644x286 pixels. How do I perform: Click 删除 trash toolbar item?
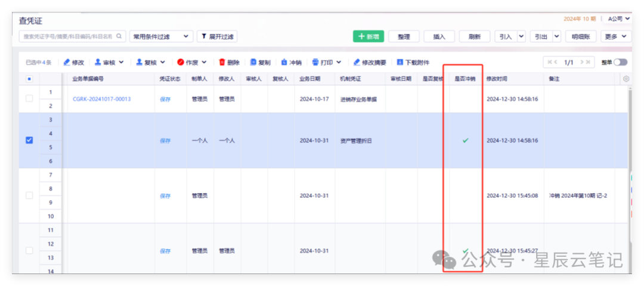pyautogui.click(x=229, y=63)
